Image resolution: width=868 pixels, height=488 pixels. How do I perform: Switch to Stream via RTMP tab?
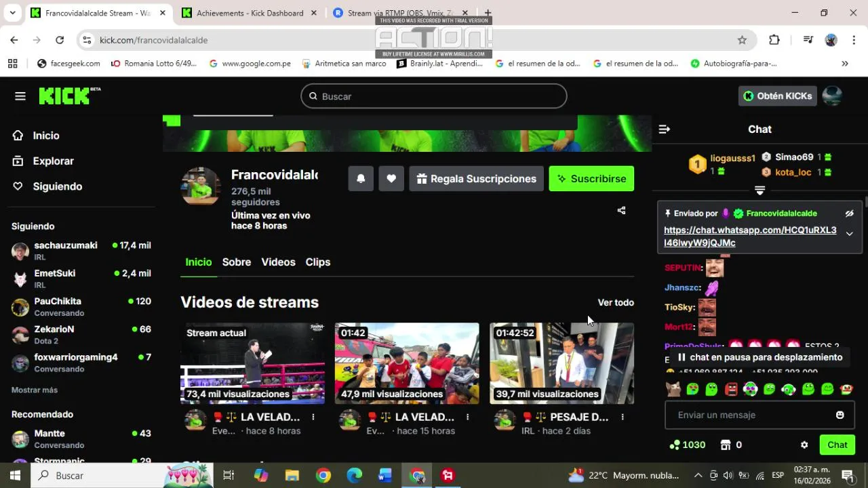(x=400, y=13)
